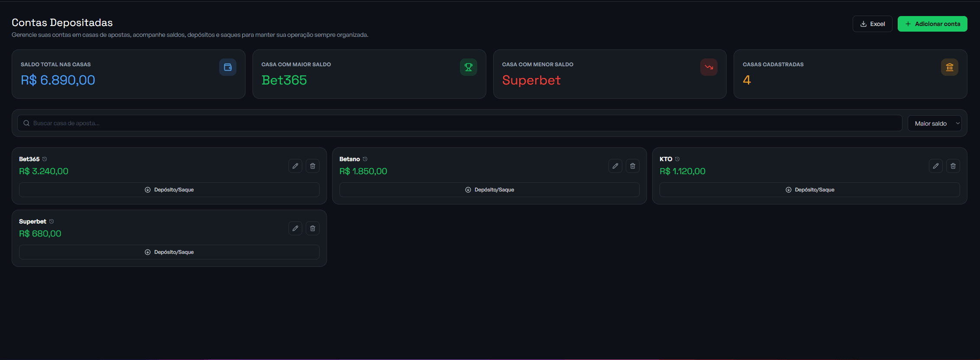Click the R$ 1.850,00 balance value
Viewport: 980px width, 360px height.
(363, 171)
